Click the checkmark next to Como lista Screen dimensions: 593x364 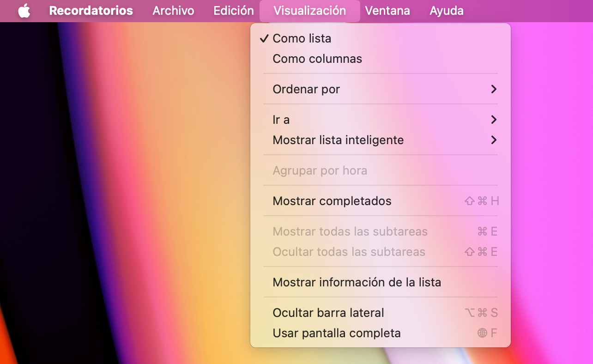264,39
